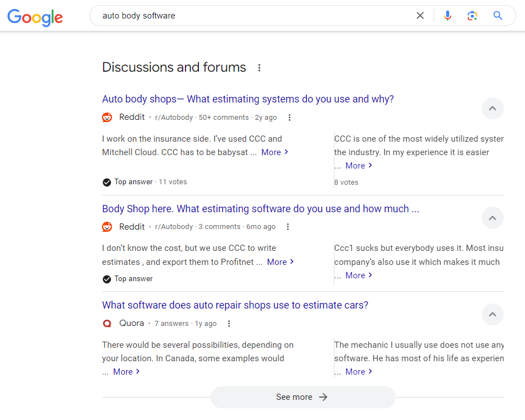Click the snippet 'Ccc1 sucks but everybody uses it'
This screenshot has width=525, height=420.
pos(419,255)
